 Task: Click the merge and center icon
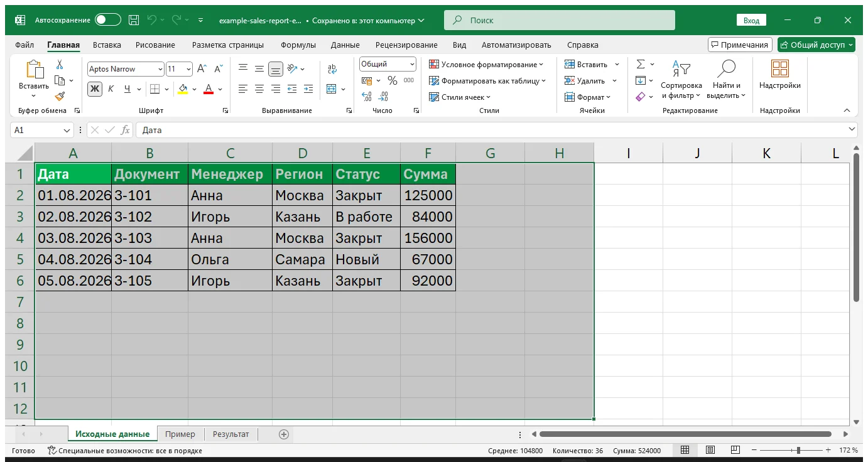(x=332, y=89)
